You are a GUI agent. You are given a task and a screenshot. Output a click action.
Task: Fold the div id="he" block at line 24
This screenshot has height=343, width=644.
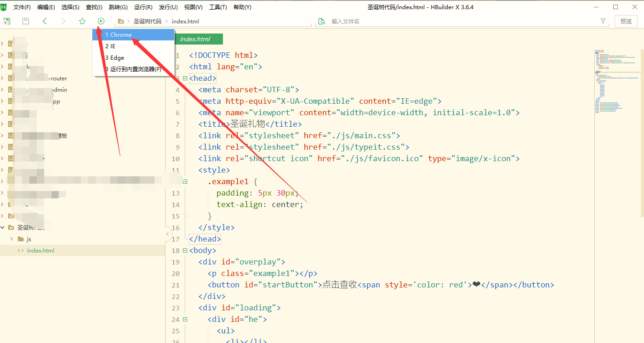tap(185, 319)
